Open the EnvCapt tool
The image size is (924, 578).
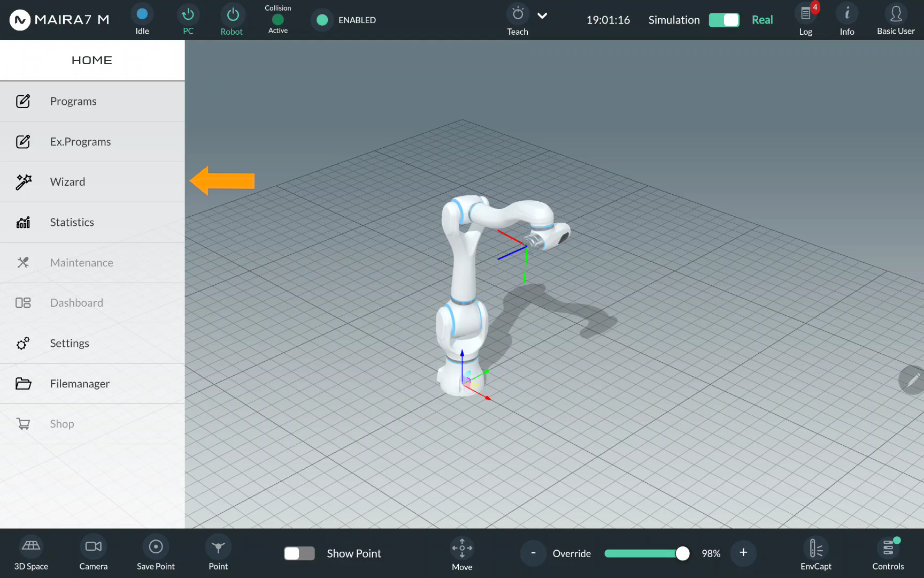(816, 553)
